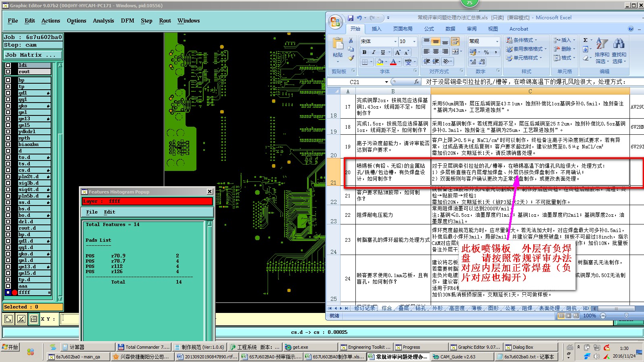Click the zoom-home icon in Graphic Editor
Viewport: 644px width, 362px height.
coord(8,319)
